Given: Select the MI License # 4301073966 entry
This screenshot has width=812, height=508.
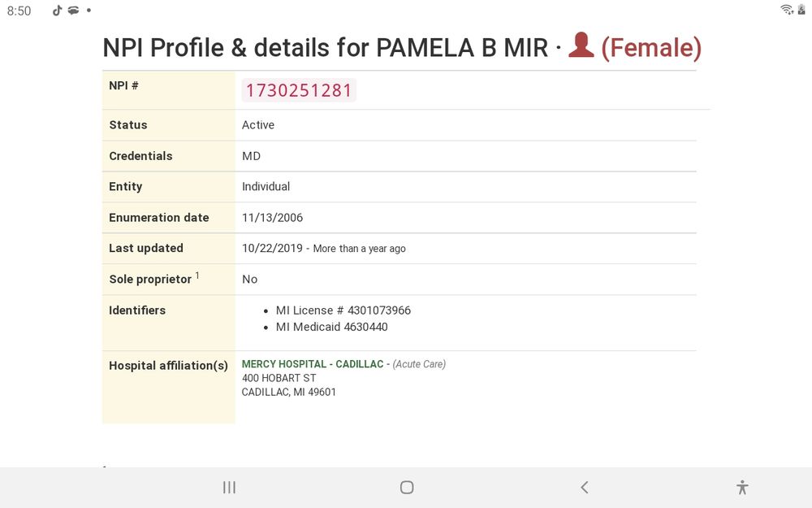Looking at the screenshot, I should (x=343, y=310).
